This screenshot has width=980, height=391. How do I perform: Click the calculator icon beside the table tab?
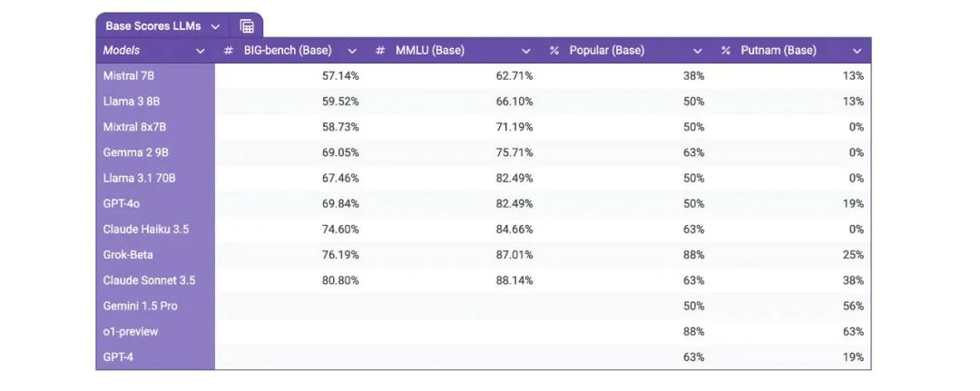tap(247, 26)
